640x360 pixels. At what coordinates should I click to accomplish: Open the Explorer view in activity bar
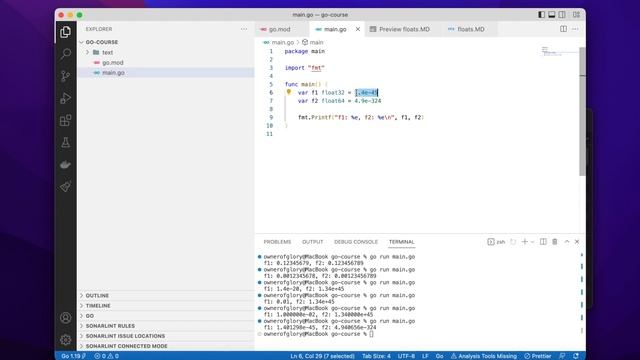(x=65, y=32)
